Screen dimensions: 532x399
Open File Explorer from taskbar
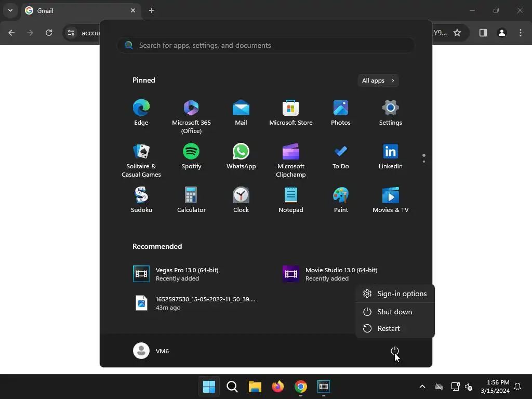[x=255, y=387]
